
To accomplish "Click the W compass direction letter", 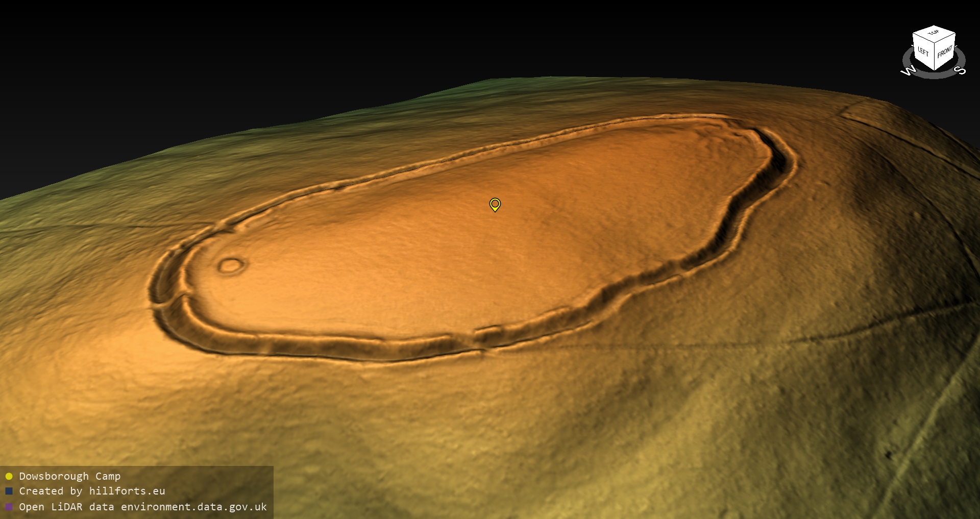I will pyautogui.click(x=909, y=71).
